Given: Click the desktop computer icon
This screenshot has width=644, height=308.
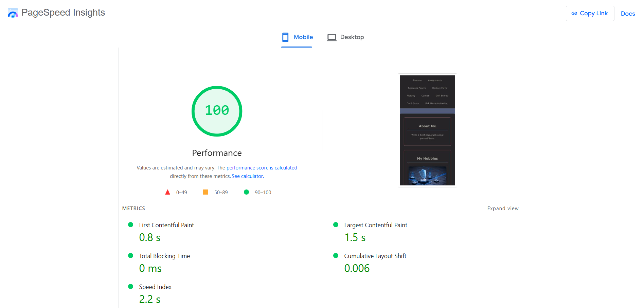Looking at the screenshot, I should [332, 37].
